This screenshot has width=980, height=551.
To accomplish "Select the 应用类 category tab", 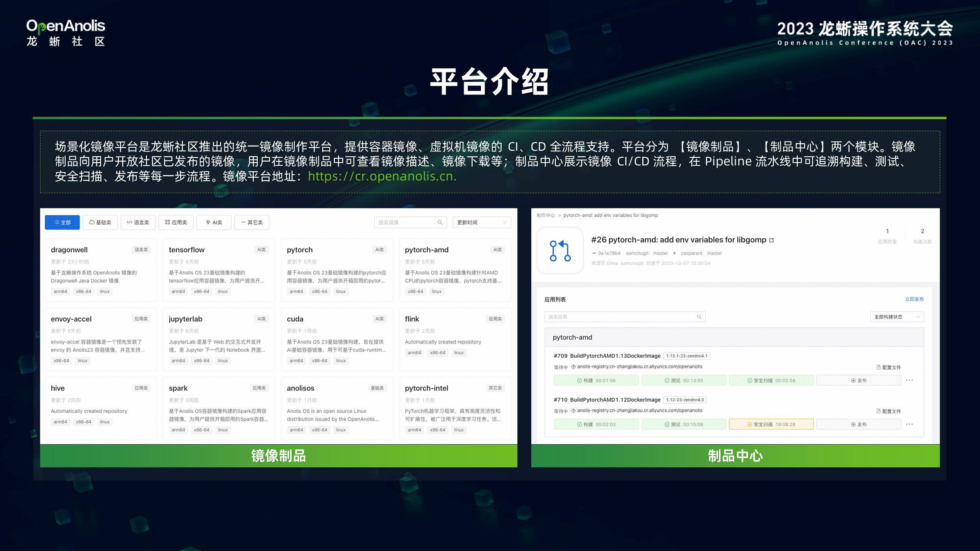I will coord(176,222).
